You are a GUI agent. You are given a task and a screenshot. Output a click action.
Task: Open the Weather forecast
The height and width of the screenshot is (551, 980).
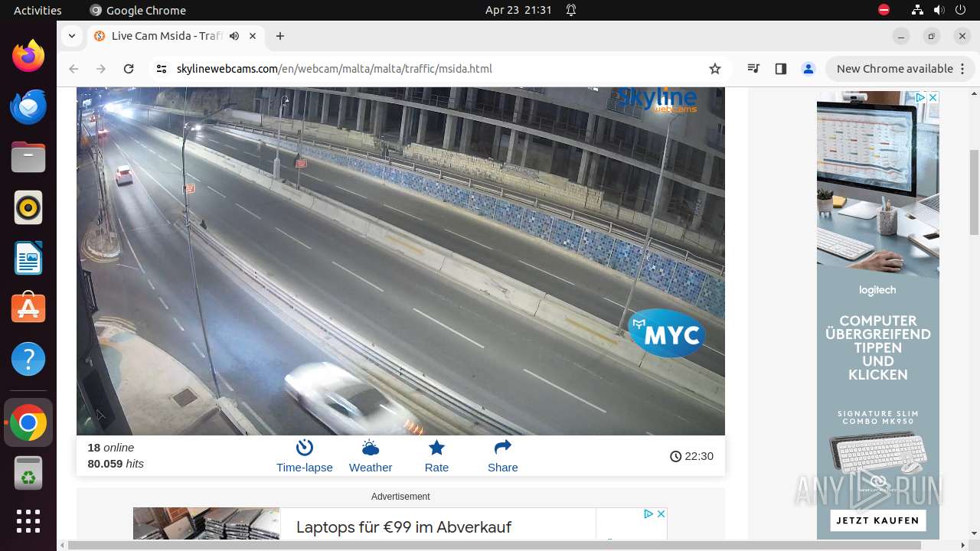point(371,456)
